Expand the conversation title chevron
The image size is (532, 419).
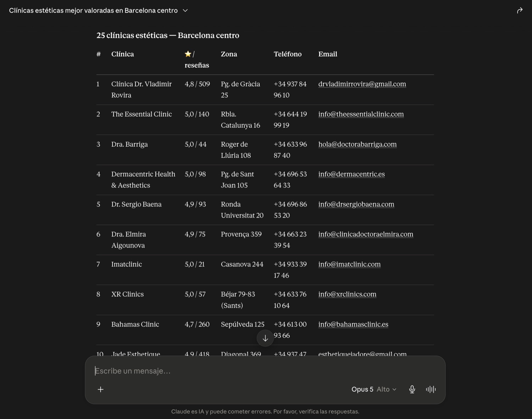click(185, 11)
